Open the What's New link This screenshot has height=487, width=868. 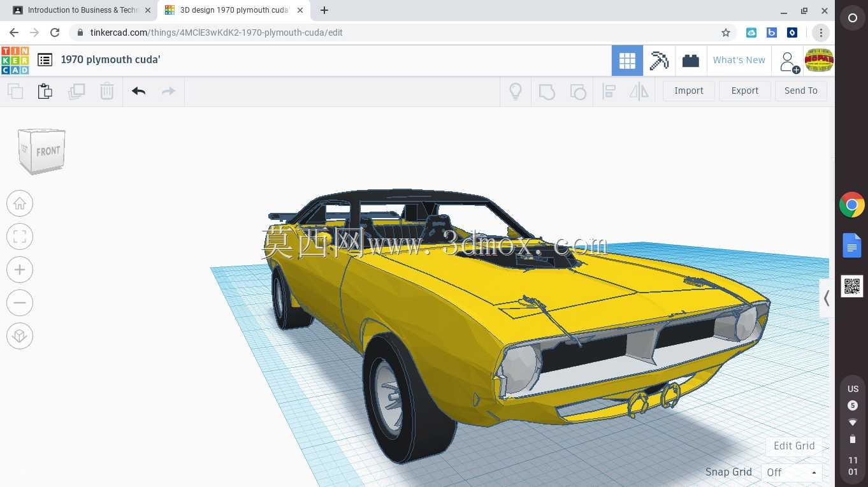coord(739,60)
